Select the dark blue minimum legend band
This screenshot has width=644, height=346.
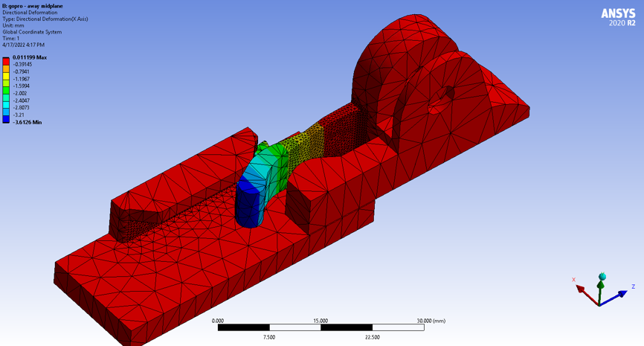point(6,119)
